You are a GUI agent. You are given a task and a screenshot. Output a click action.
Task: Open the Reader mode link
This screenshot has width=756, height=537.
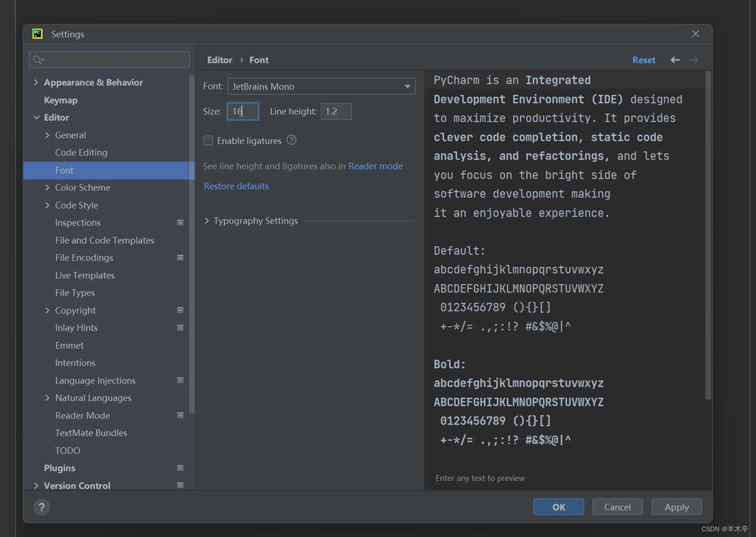click(x=375, y=166)
